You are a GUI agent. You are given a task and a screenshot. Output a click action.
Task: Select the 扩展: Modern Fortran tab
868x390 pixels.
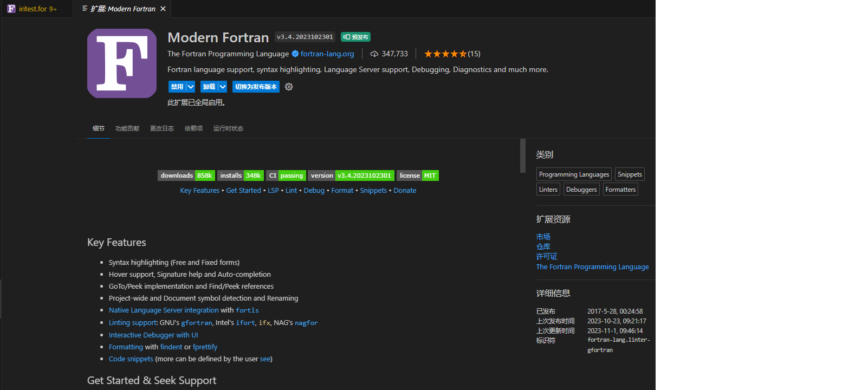point(123,9)
